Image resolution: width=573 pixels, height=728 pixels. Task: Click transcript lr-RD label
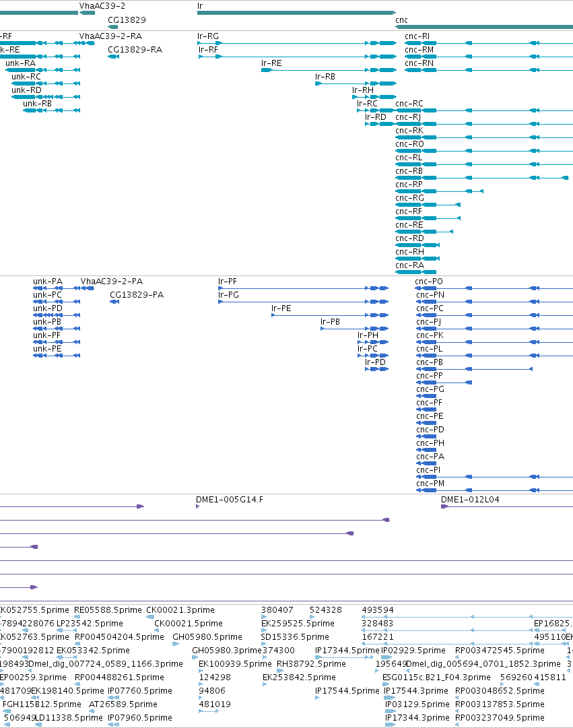[x=375, y=117]
